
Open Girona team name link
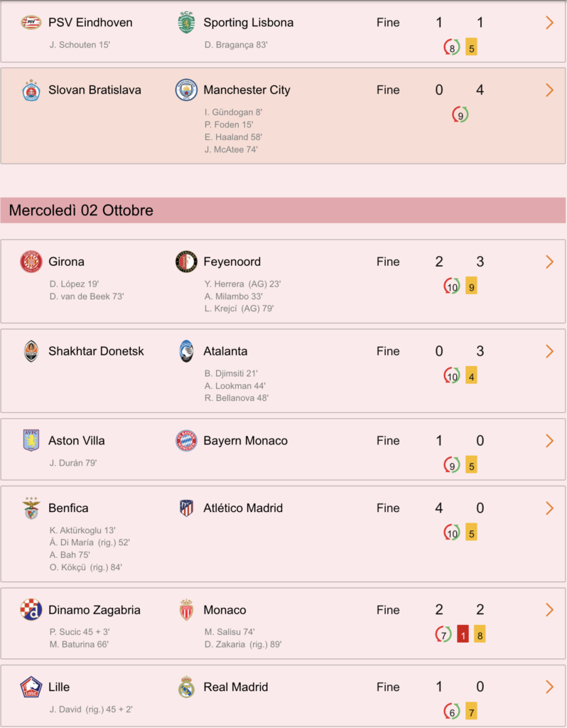coord(66,262)
